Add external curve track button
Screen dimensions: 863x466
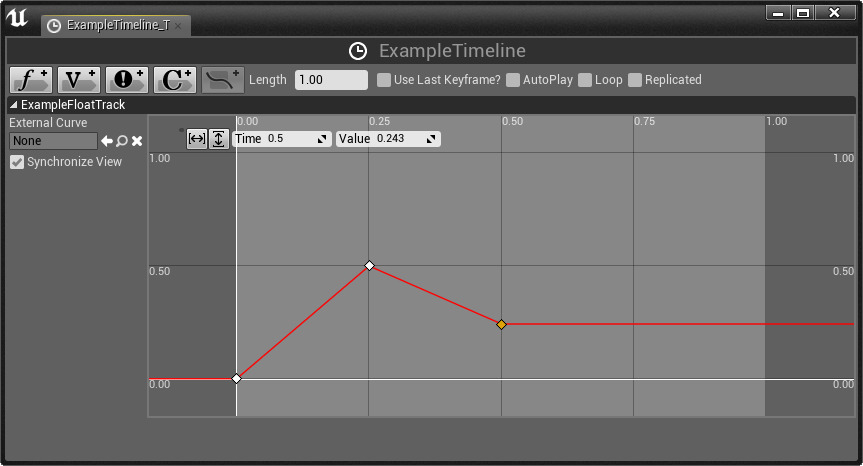[222, 80]
